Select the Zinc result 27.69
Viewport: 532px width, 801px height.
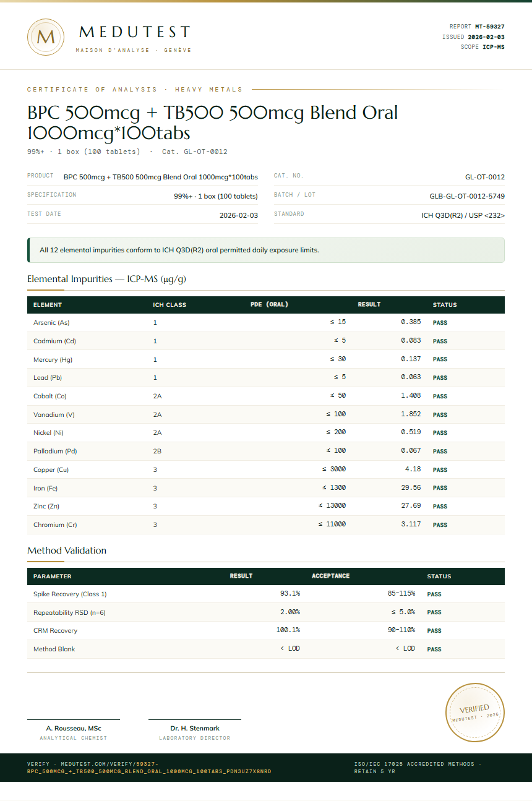click(411, 506)
